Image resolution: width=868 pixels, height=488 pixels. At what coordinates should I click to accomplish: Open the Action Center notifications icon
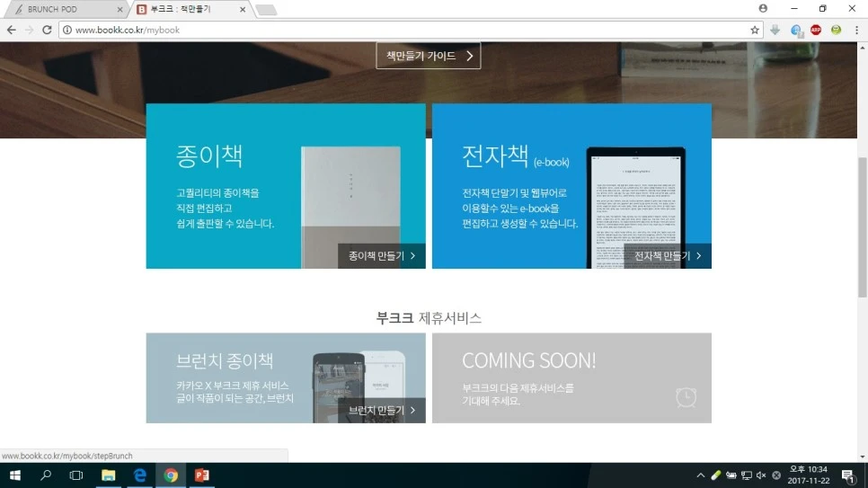(x=848, y=475)
